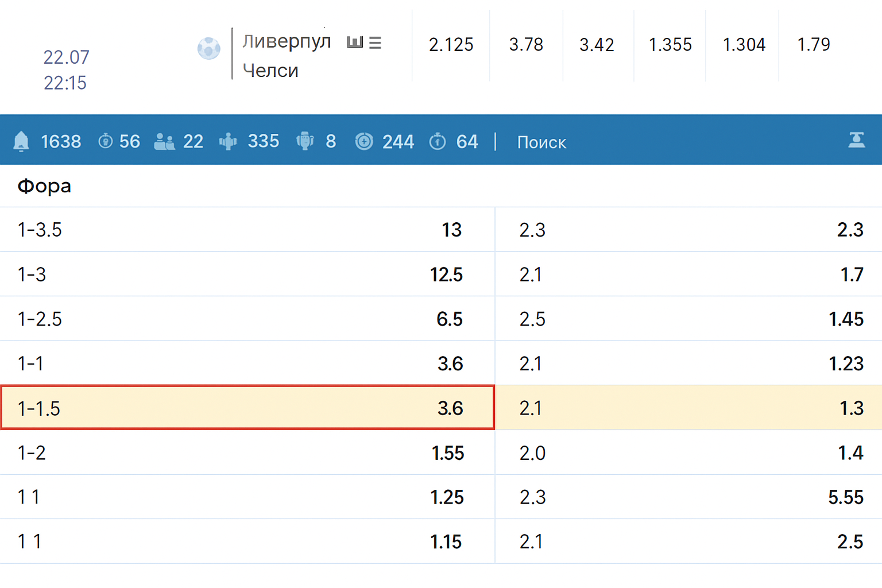Click the notifications bell icon showing 1638
Screen dimensions: 882x588
point(22,141)
